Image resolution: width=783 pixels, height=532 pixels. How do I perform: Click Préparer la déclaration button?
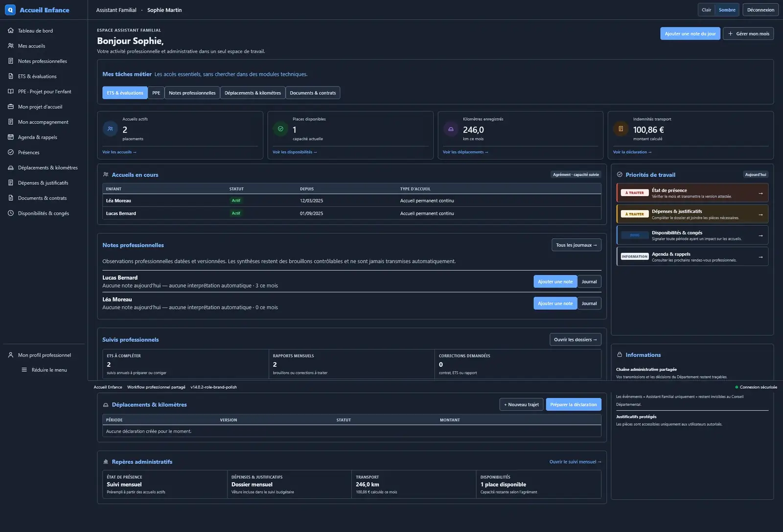[x=574, y=405]
